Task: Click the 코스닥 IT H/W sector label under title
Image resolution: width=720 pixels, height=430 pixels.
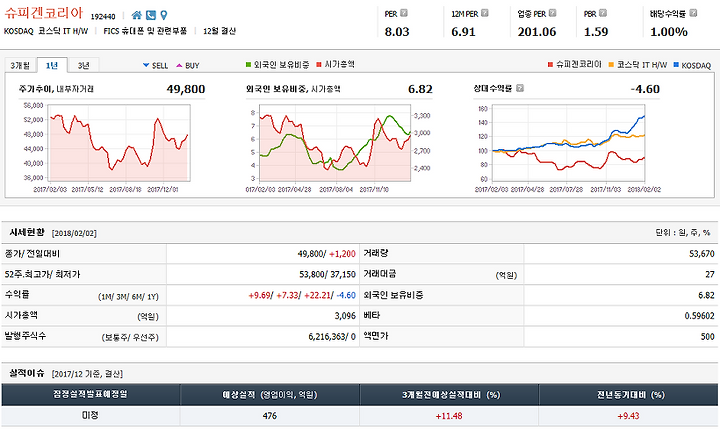Action: (63, 31)
